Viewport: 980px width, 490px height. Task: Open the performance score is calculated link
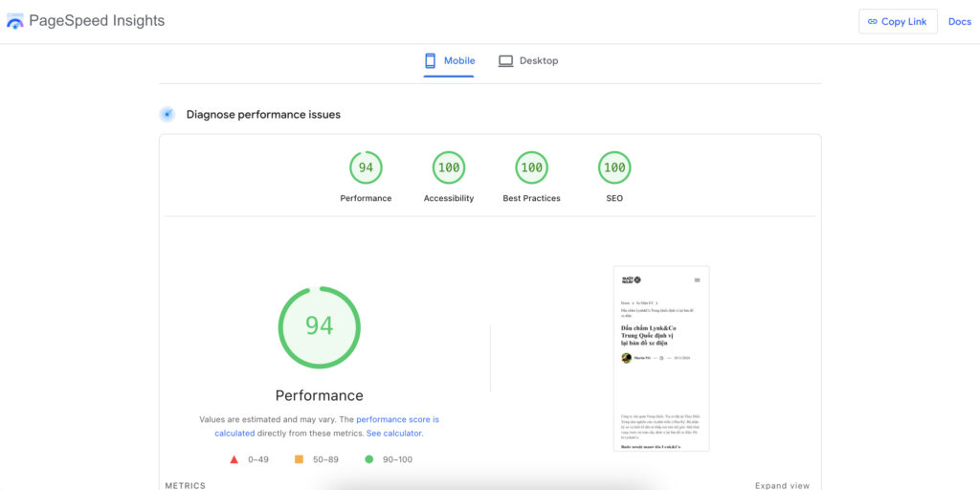tap(327, 426)
